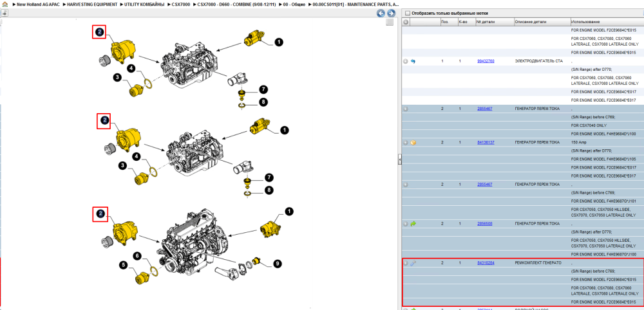
Task: Click wrench kit icon for part 84310284
Action: pos(413,263)
